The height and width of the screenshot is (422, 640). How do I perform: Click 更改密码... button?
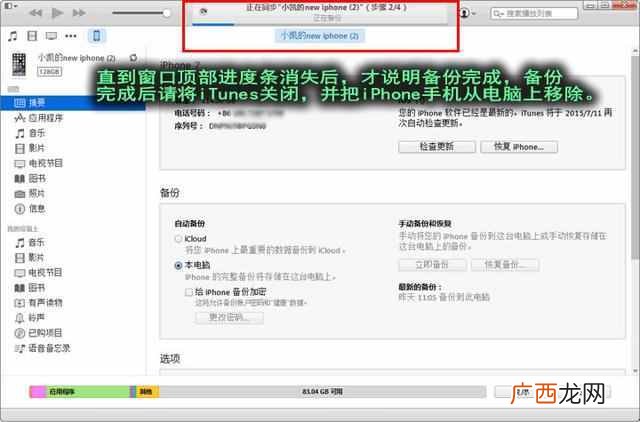pos(229,317)
